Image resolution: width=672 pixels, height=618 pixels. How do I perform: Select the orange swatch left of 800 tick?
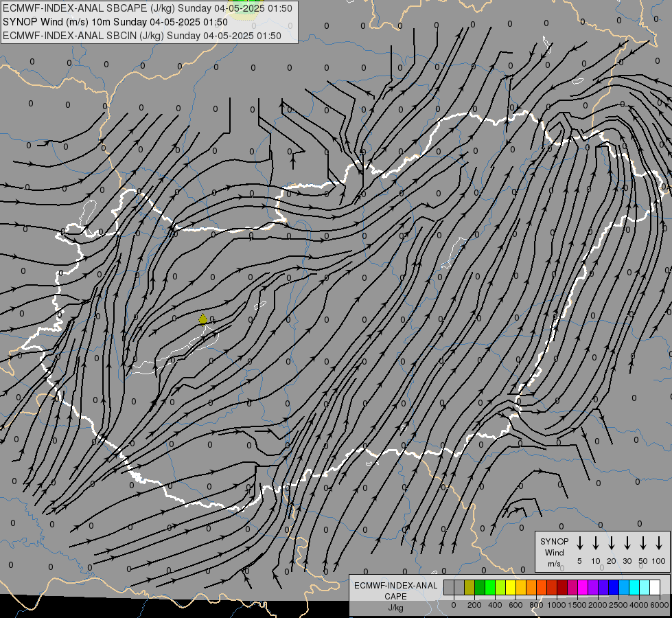(x=532, y=587)
